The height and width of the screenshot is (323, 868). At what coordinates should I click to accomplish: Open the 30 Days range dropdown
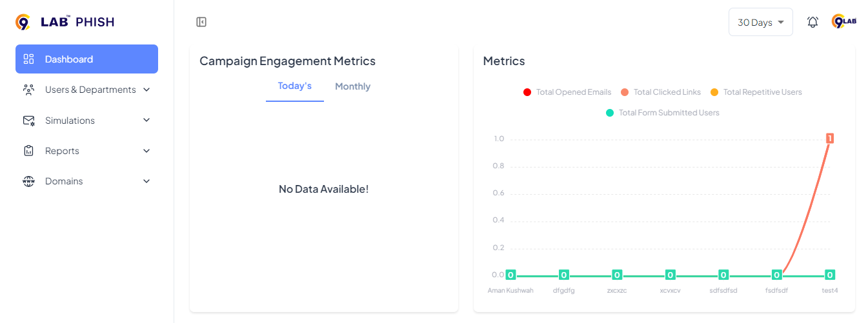coord(760,23)
